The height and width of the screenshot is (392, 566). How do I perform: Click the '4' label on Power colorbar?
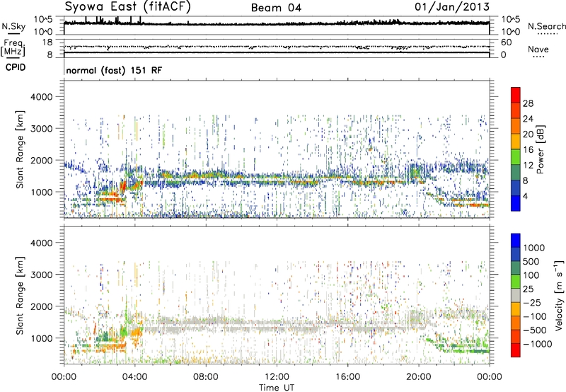coord(525,196)
